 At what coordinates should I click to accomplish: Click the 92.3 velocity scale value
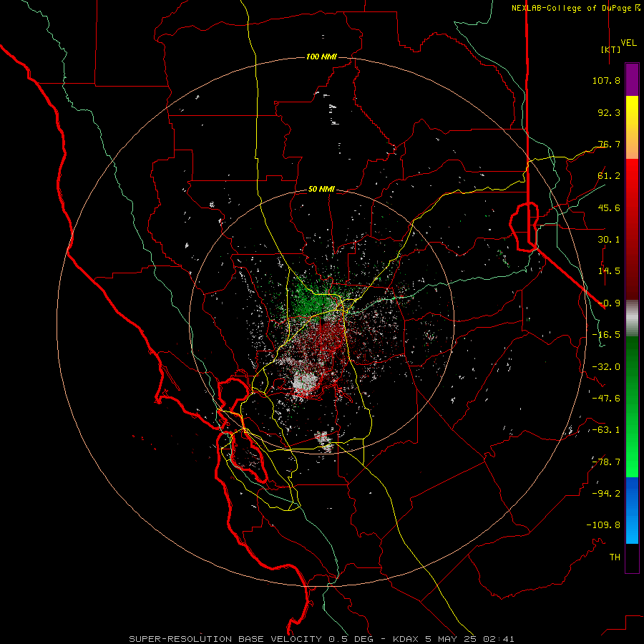point(609,112)
